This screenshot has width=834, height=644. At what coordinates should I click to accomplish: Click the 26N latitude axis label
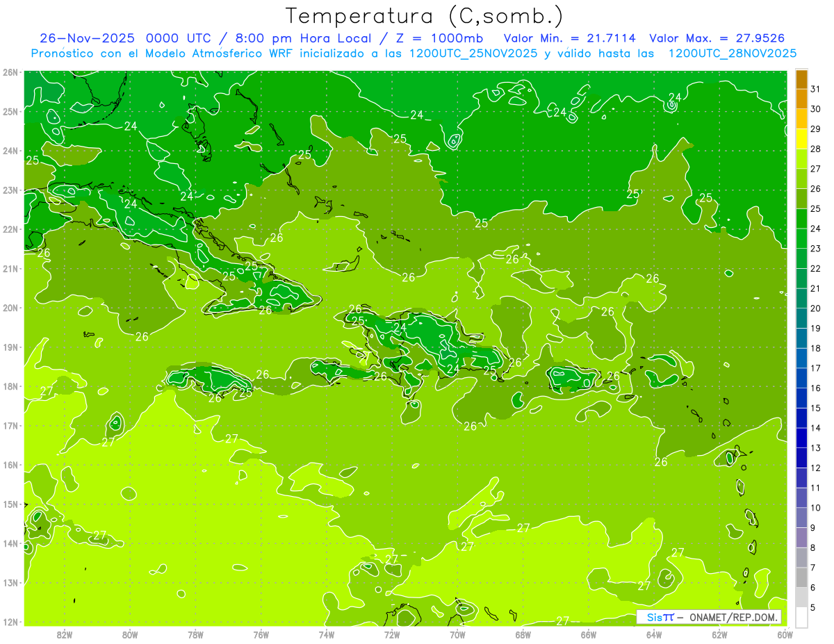(10, 72)
